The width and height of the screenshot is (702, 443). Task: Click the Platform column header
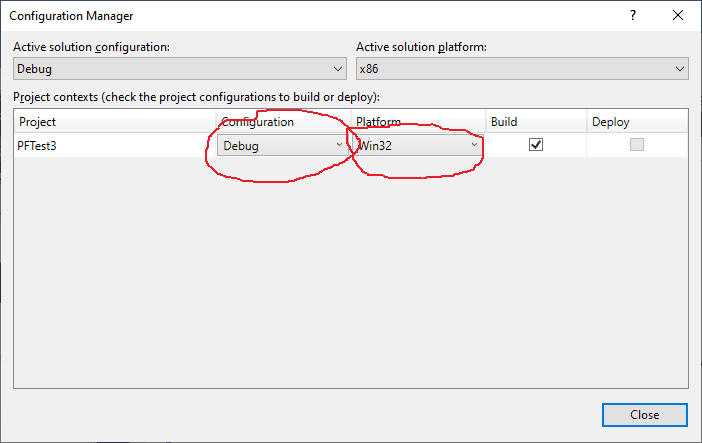[379, 122]
